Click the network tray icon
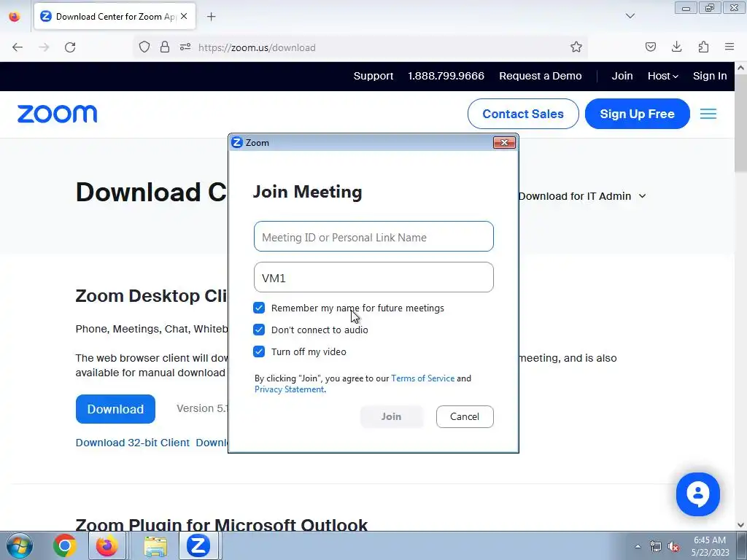Image resolution: width=747 pixels, height=560 pixels. (656, 547)
